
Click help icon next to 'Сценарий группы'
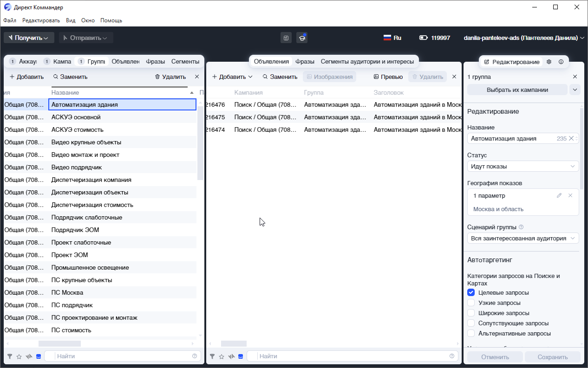coord(521,227)
